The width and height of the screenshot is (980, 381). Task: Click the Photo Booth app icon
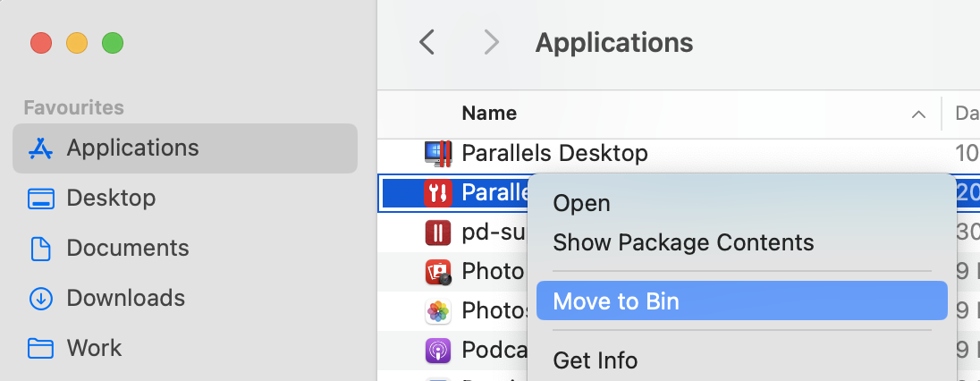pyautogui.click(x=438, y=272)
